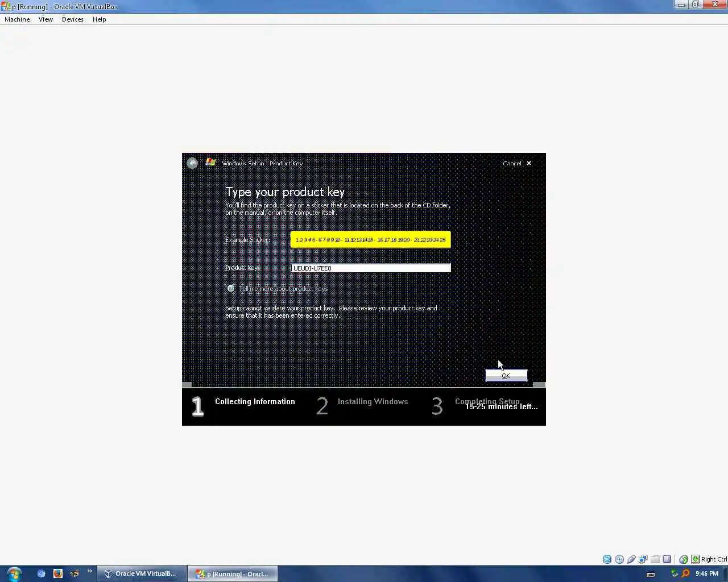Switch to Oracle VM VirtualBox taskbar button
Image resolution: width=728 pixels, height=582 pixels.
(142, 573)
